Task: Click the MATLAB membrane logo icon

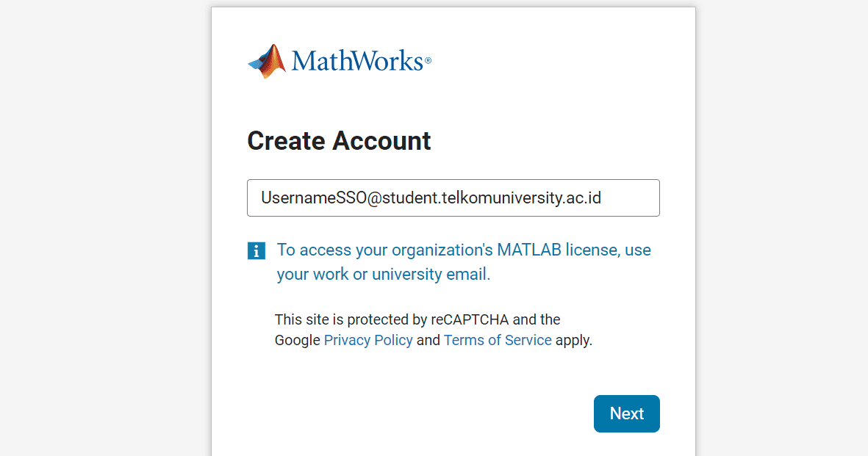Action: pyautogui.click(x=267, y=62)
